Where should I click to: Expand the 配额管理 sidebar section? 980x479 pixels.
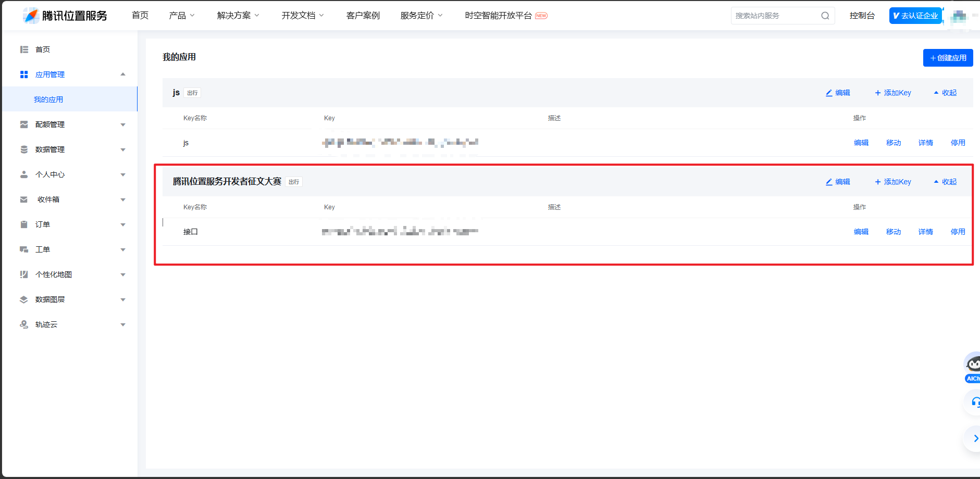(x=123, y=125)
